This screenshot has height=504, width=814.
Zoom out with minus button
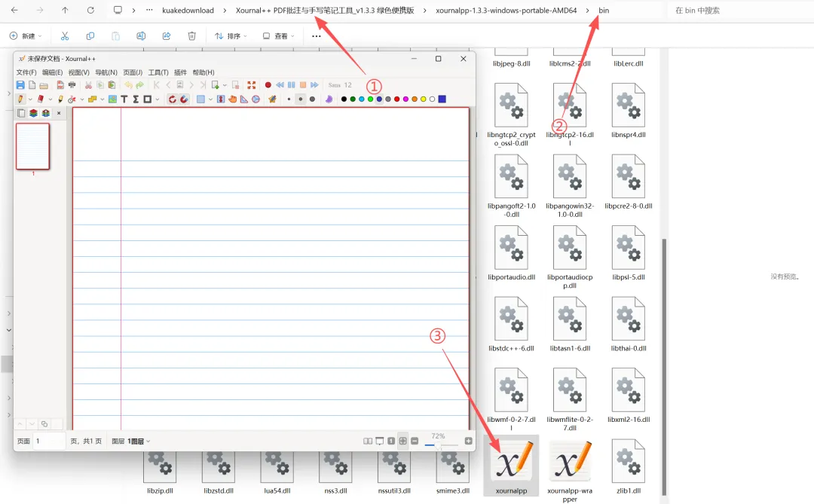(415, 441)
